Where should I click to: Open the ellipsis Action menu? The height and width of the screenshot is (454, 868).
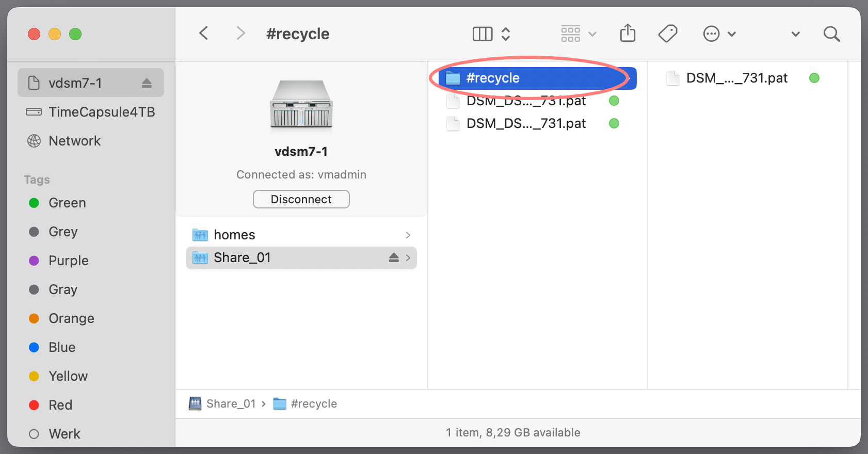(x=711, y=34)
